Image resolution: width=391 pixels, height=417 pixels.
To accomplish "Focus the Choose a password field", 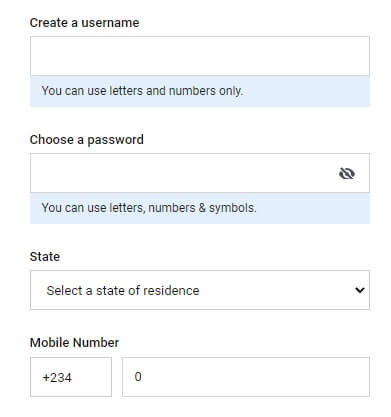I will pos(200,173).
